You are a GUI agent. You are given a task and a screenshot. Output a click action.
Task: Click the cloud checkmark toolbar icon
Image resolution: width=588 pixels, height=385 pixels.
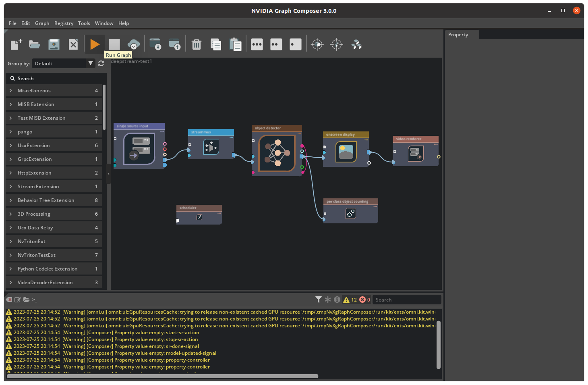point(134,44)
